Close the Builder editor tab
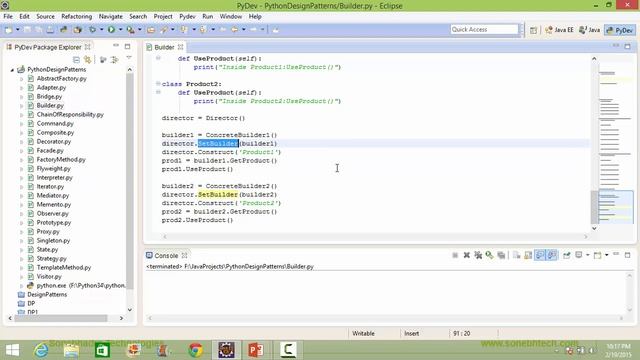 click(x=180, y=47)
